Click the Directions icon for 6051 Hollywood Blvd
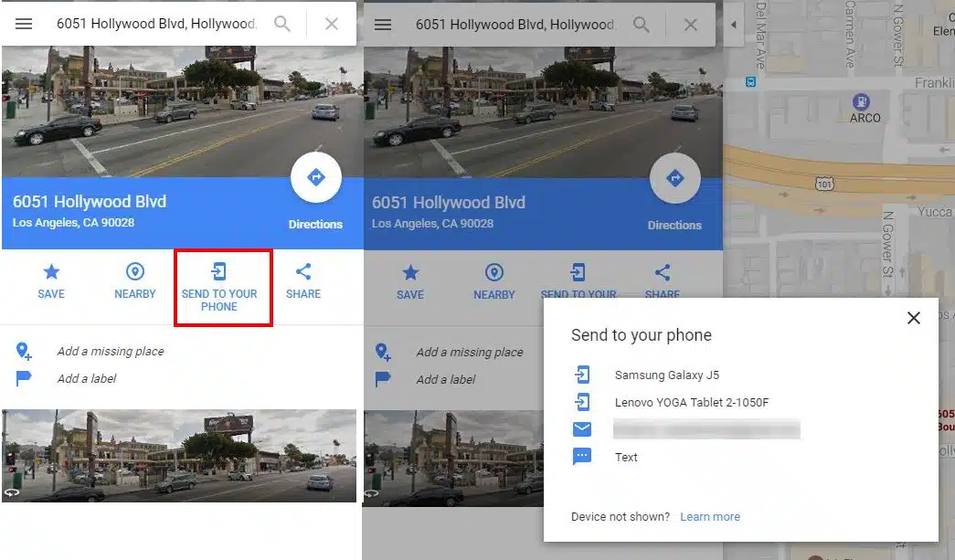This screenshot has height=560, width=955. click(x=316, y=177)
